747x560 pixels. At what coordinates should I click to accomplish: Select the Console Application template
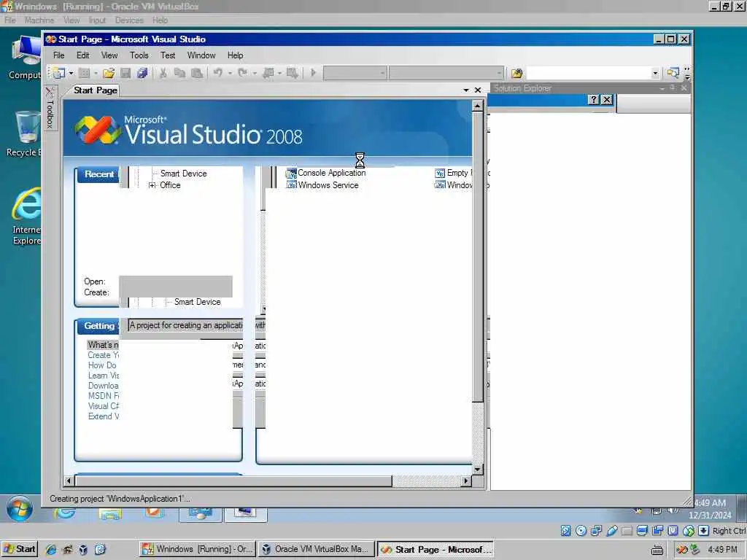pos(326,173)
